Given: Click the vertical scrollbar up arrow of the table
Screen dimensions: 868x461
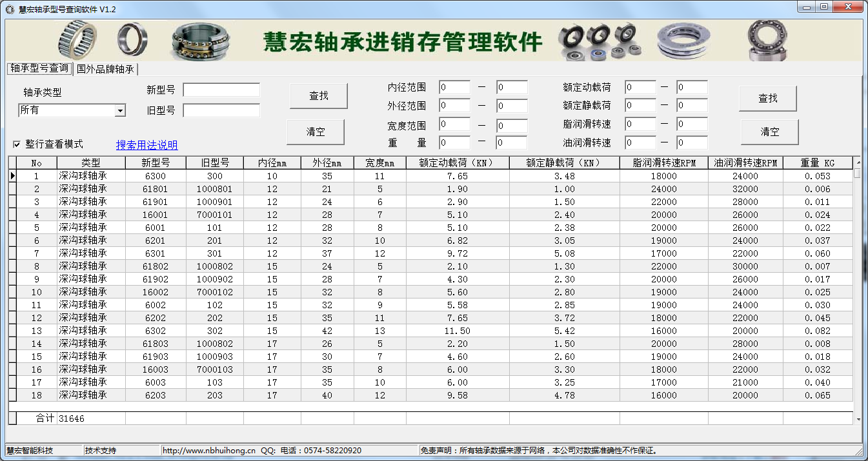Looking at the screenshot, I should tap(857, 161).
